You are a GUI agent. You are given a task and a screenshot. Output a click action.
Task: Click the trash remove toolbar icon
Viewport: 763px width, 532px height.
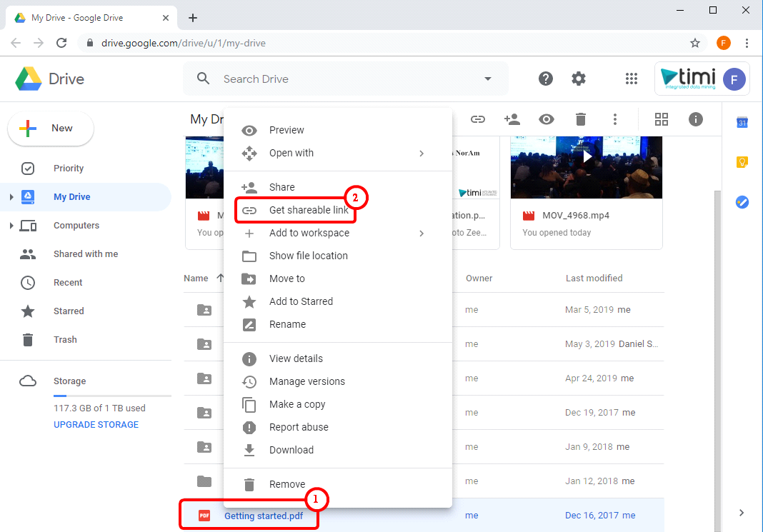[x=581, y=119]
